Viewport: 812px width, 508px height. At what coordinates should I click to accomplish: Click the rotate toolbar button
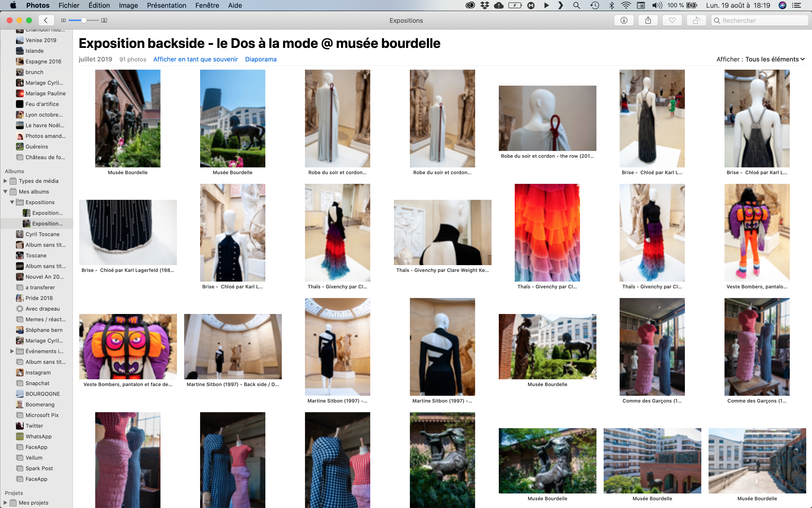pos(696,21)
